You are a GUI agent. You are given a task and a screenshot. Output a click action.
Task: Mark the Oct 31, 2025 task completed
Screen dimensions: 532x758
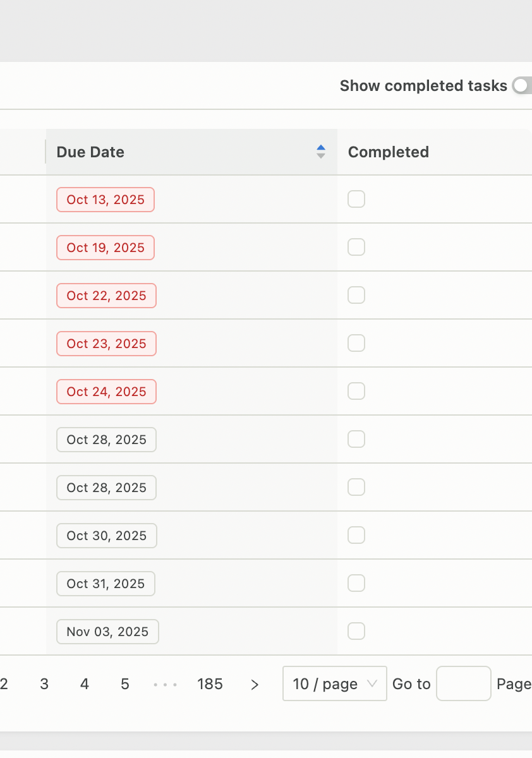(356, 584)
